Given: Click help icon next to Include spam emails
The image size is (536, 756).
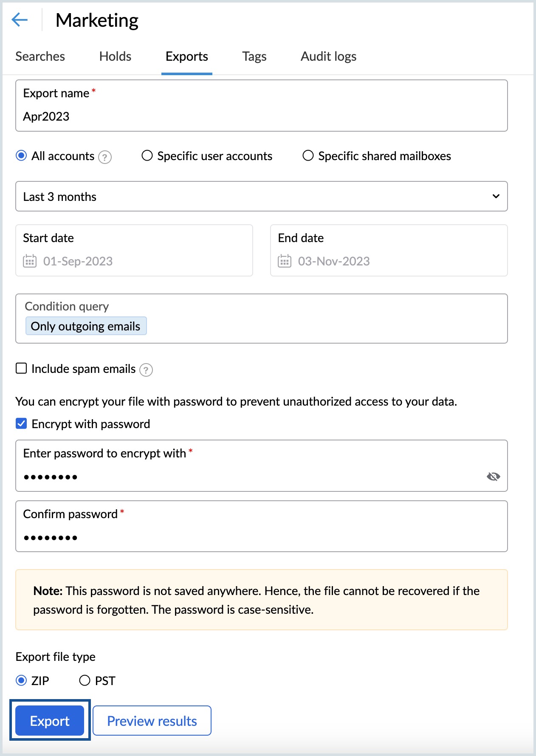Looking at the screenshot, I should point(146,370).
